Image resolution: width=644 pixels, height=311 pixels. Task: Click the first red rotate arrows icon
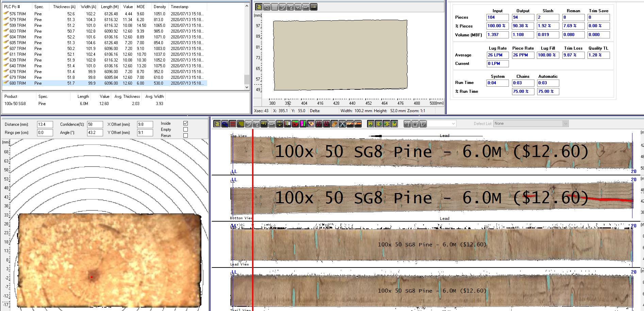(319, 124)
